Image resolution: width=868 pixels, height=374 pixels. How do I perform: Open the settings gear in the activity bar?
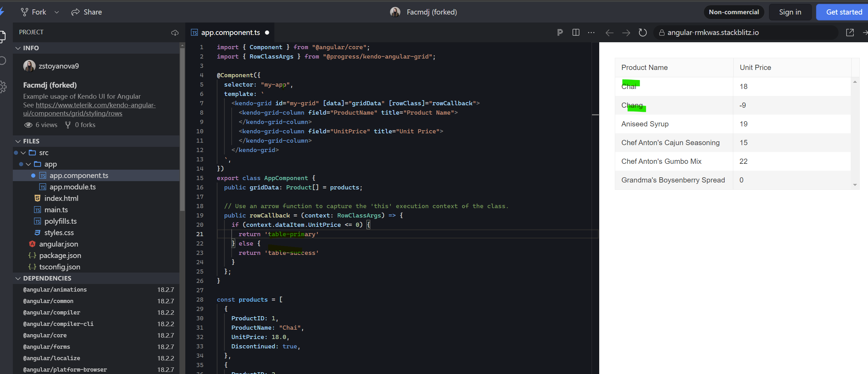[x=3, y=87]
